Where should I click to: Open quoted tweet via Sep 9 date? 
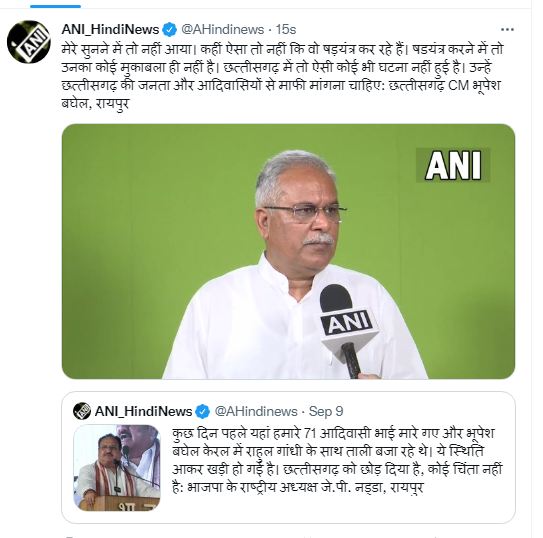click(x=326, y=411)
